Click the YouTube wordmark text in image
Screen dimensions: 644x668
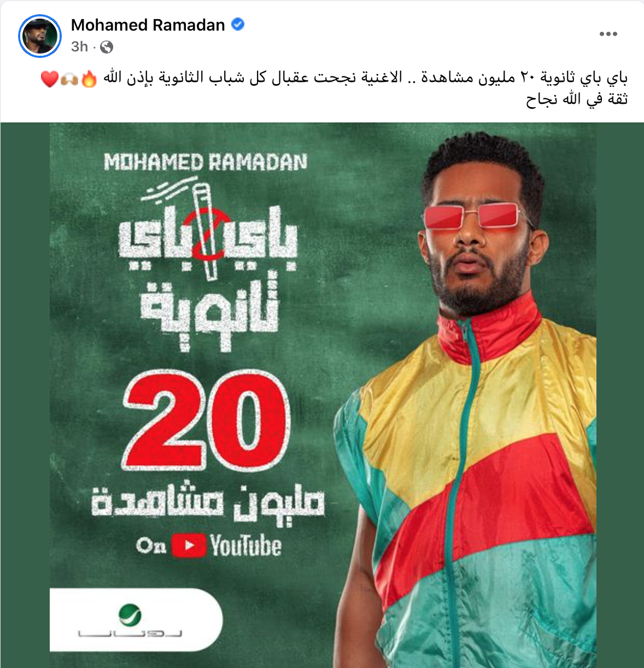point(247,546)
